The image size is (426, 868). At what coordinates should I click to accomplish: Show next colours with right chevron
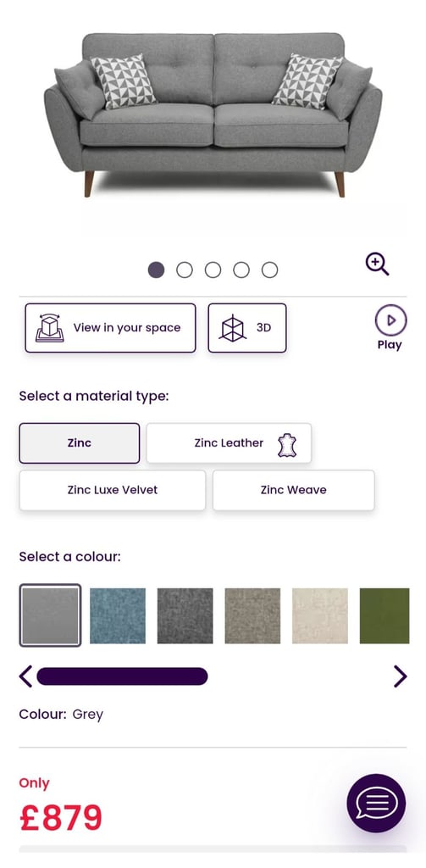tap(400, 676)
